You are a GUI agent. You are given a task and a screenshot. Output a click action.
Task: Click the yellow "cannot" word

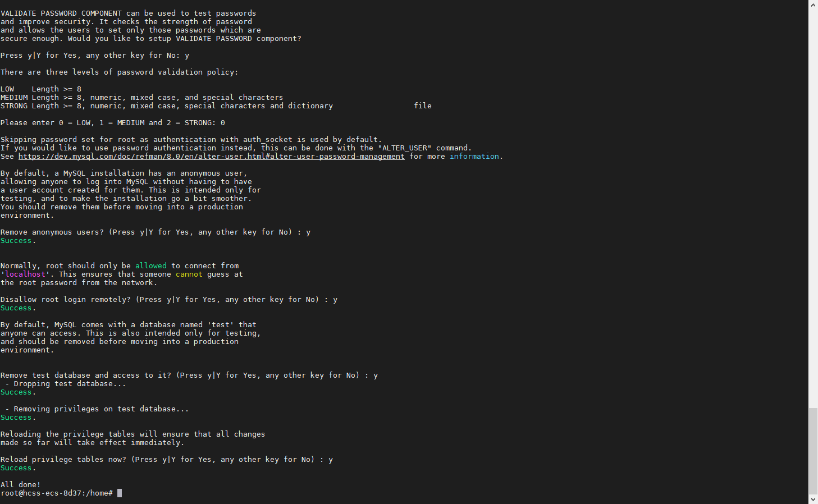[189, 274]
